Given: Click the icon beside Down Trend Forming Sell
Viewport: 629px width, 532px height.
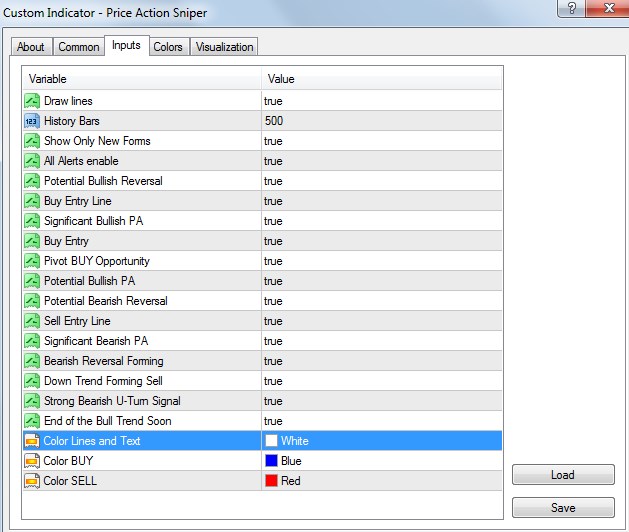Looking at the screenshot, I should click(32, 381).
